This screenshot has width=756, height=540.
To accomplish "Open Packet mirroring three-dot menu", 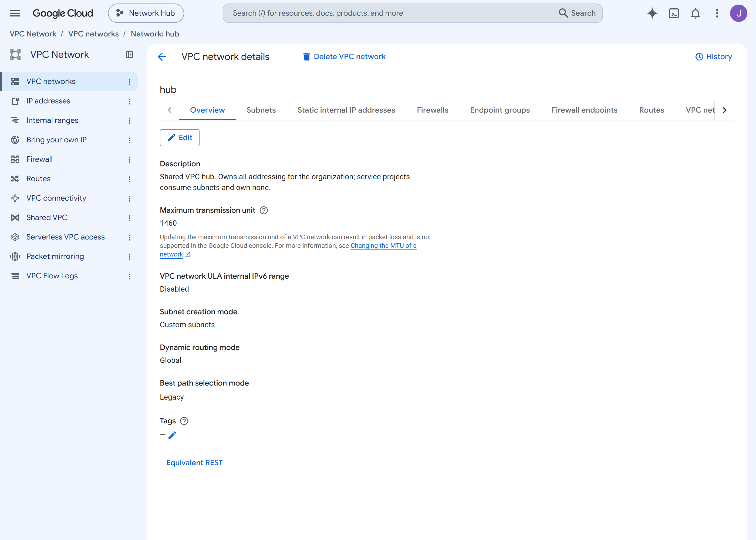I will pos(130,257).
